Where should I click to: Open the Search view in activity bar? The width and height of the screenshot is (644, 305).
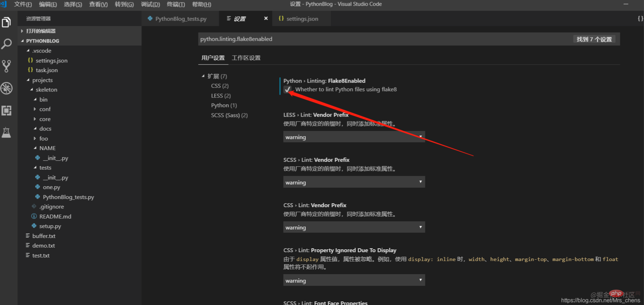(6, 44)
